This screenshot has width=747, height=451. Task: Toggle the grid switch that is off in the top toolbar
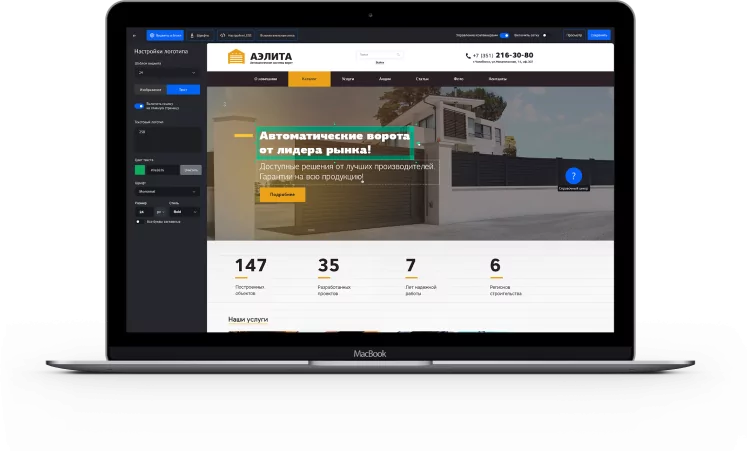point(545,35)
